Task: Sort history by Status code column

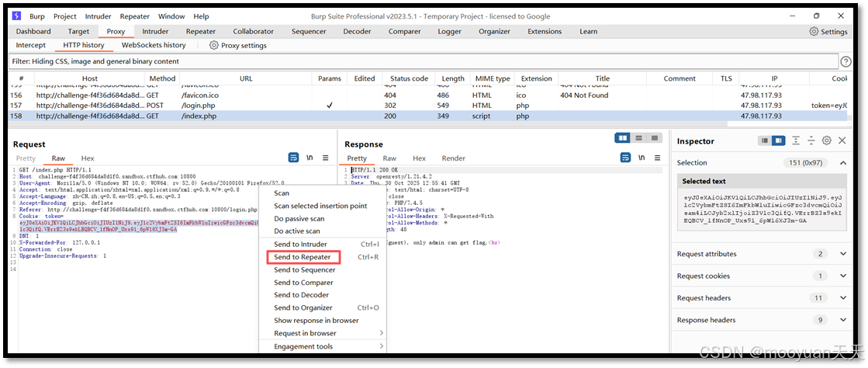Action: pos(409,78)
